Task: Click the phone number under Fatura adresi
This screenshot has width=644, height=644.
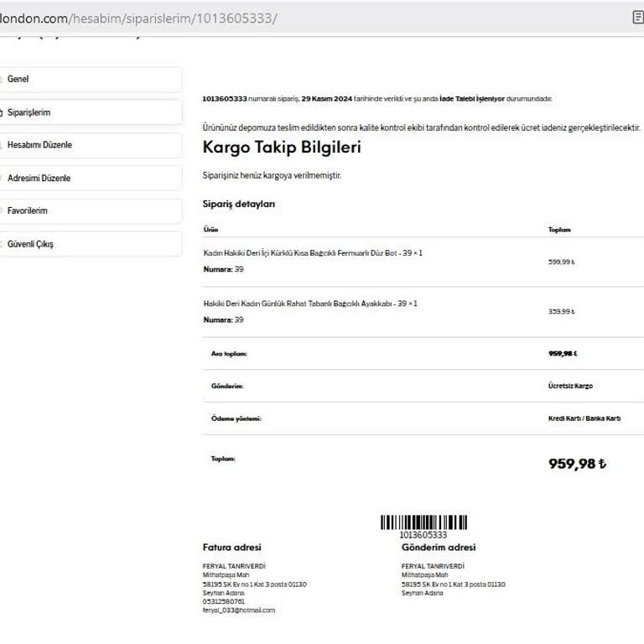Action: click(x=224, y=601)
